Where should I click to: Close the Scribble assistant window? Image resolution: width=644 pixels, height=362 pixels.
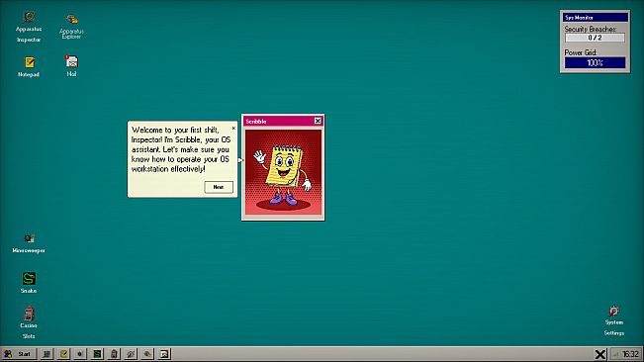tap(318, 121)
